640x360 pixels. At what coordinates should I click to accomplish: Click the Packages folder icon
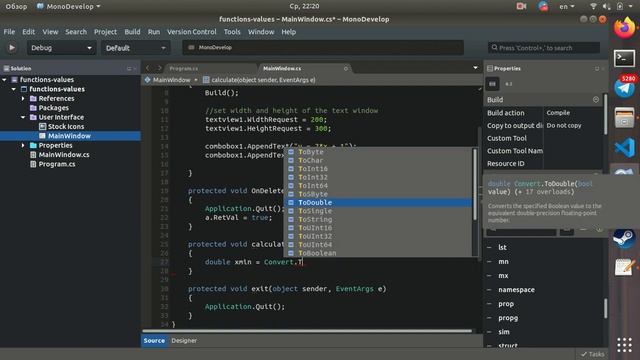point(33,108)
